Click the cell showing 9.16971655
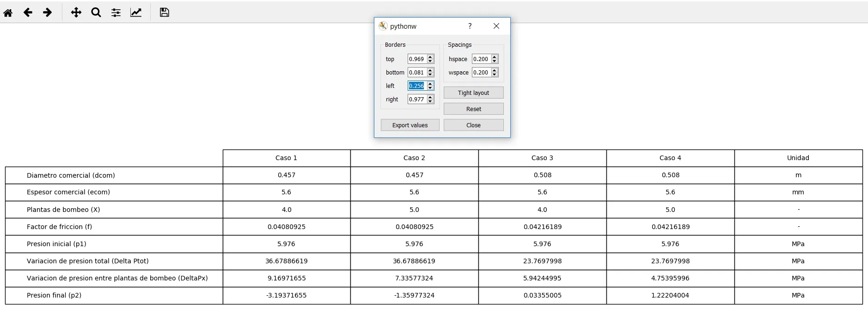This screenshot has height=323, width=868. [287, 278]
